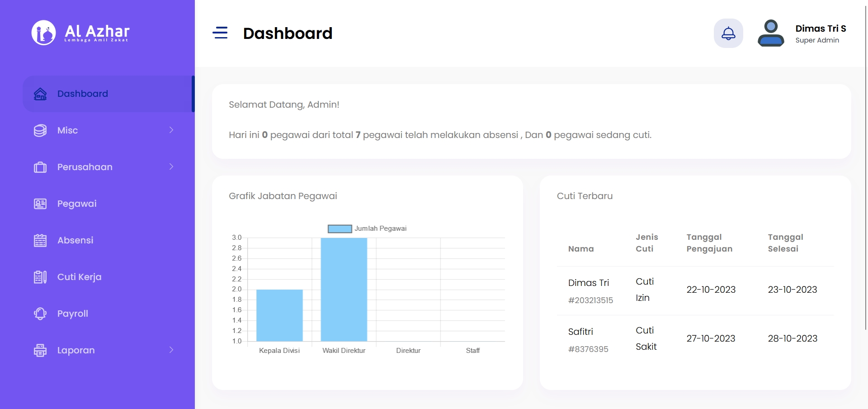Select the Misc database icon
The width and height of the screenshot is (868, 409).
pos(40,130)
